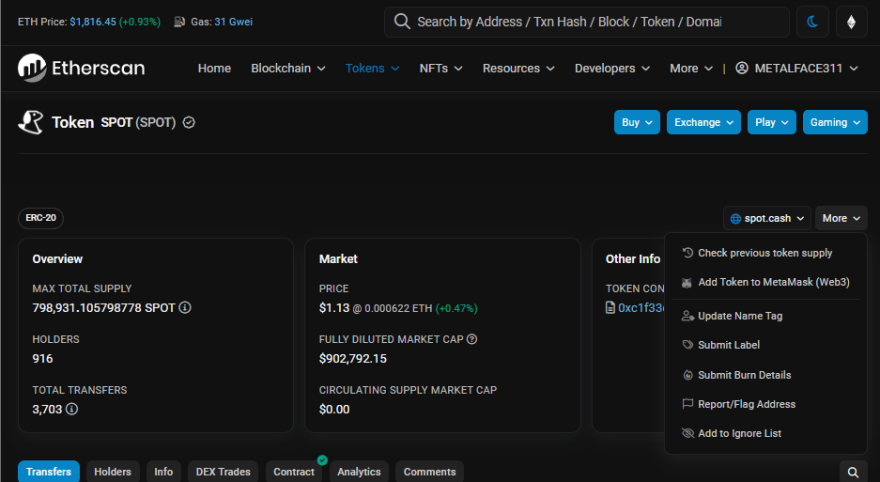The width and height of the screenshot is (880, 482).
Task: Click the token contract document icon
Action: point(610,307)
